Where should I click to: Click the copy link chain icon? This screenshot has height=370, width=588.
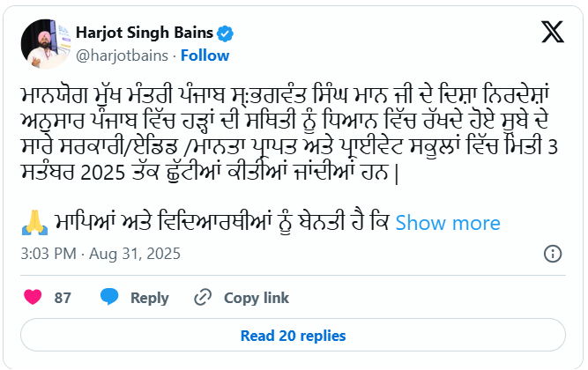click(x=203, y=298)
